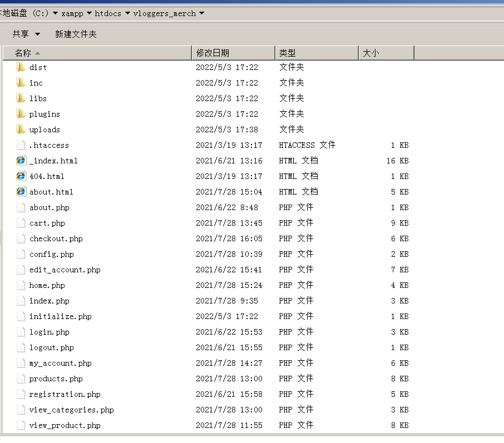Select the file name _index.html
The width and height of the screenshot is (504, 443).
[x=53, y=161]
